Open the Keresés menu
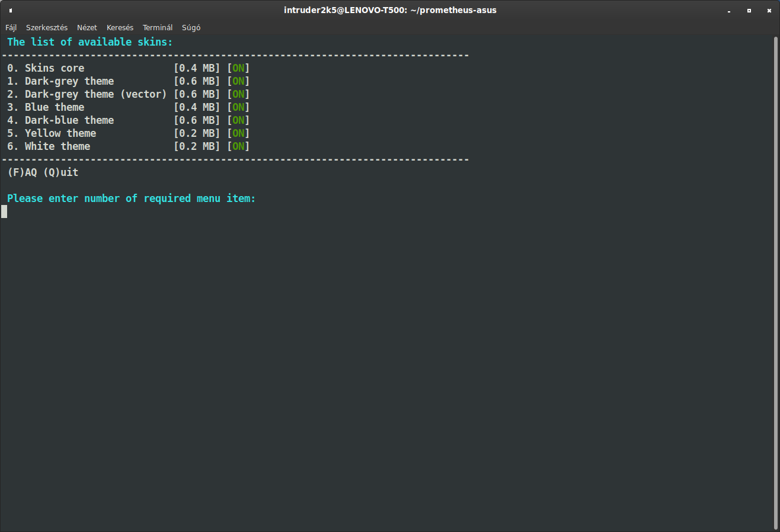780x532 pixels. (x=120, y=27)
